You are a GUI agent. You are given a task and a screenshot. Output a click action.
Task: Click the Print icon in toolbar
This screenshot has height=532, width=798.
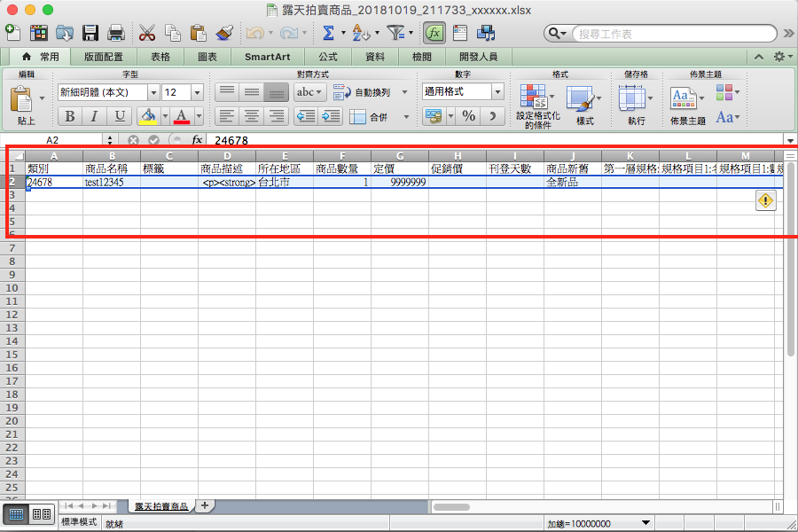tap(115, 33)
